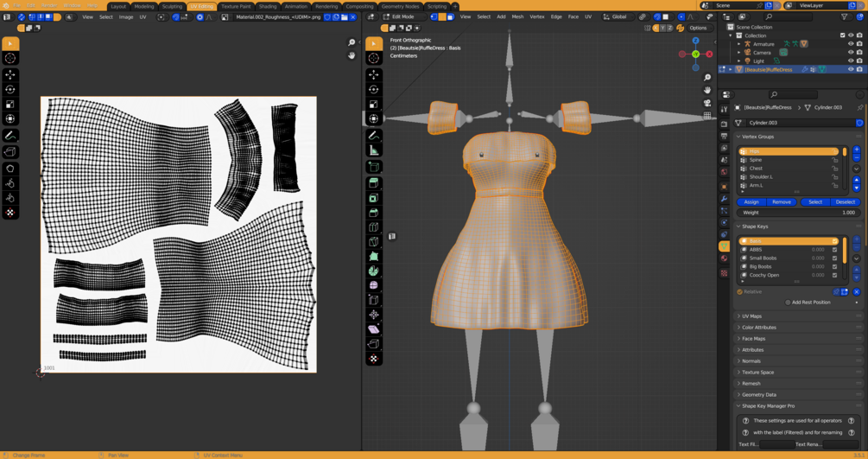Click the UV editor Grab sculpt tool
Viewport: 868px width, 459px height.
click(10, 169)
